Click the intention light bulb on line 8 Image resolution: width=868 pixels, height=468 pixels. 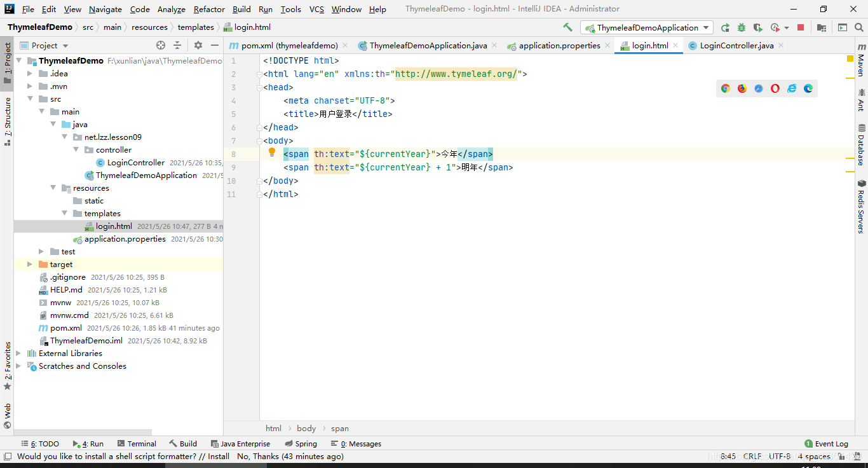[272, 153]
